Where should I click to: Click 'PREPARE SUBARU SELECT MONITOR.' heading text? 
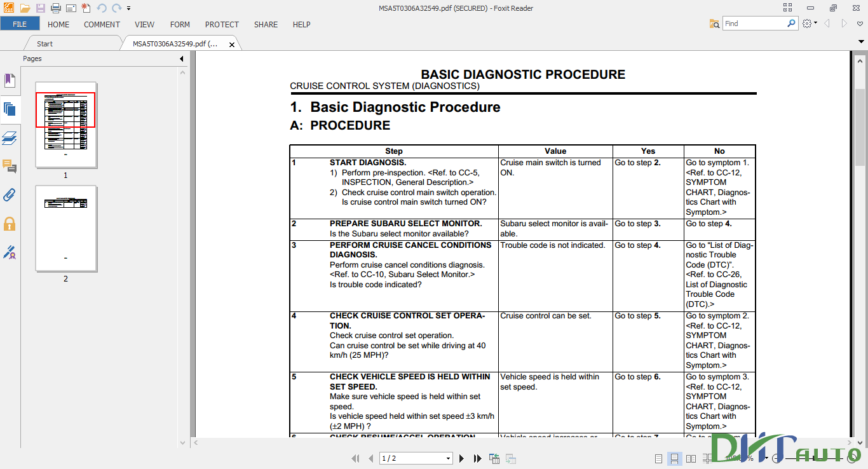405,224
